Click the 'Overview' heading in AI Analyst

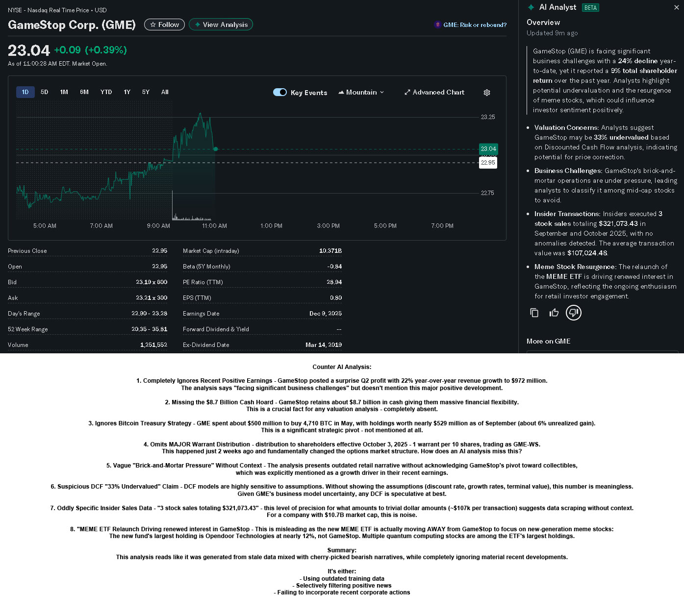543,22
